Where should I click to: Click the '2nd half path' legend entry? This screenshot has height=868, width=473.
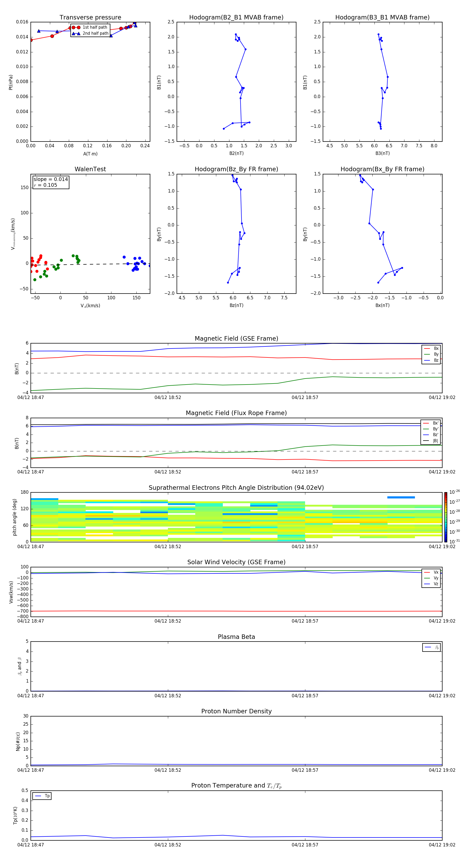click(90, 33)
